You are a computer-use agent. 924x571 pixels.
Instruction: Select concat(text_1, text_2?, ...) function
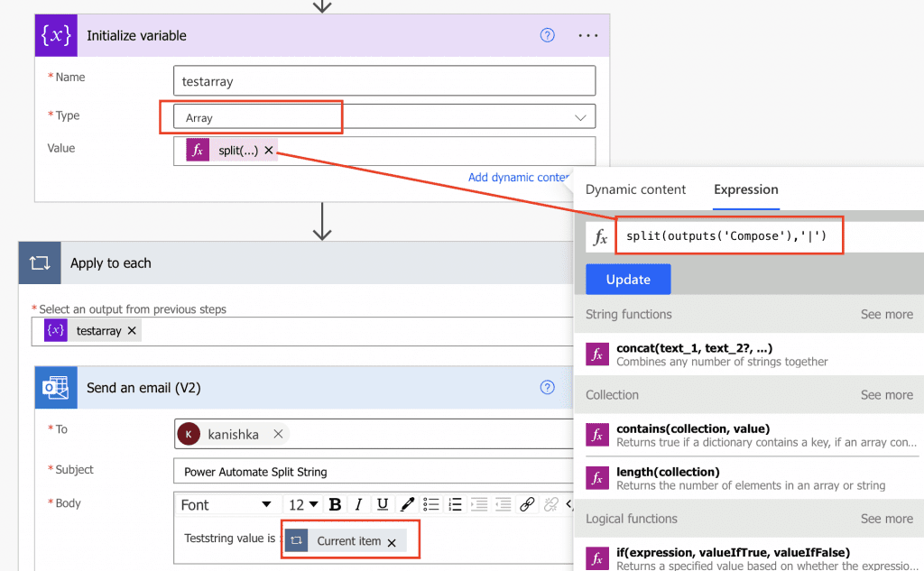coord(748,355)
